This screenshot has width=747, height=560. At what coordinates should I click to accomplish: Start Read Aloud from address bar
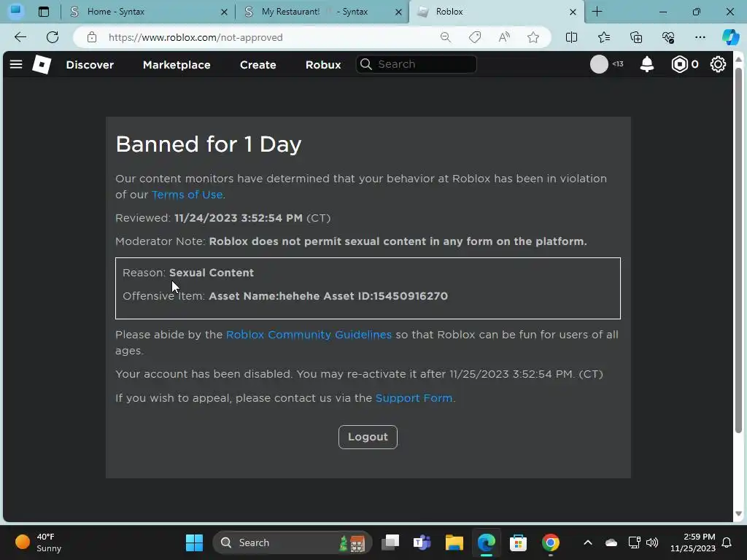coord(504,37)
